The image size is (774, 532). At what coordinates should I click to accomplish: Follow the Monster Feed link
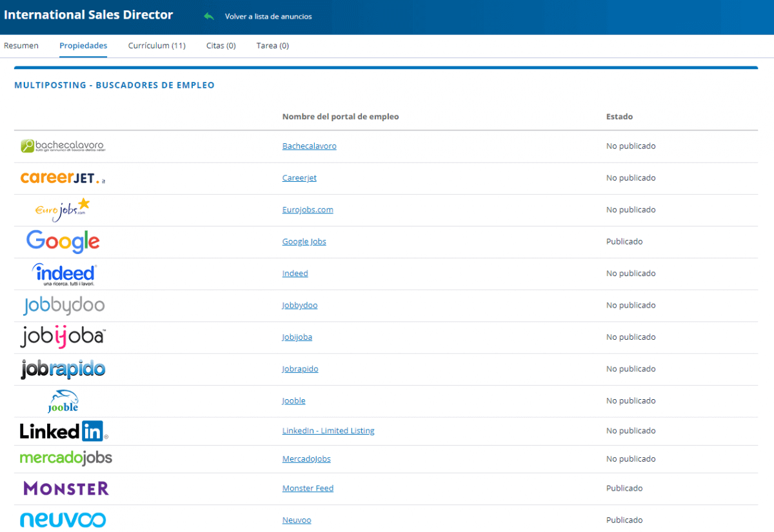tap(308, 489)
